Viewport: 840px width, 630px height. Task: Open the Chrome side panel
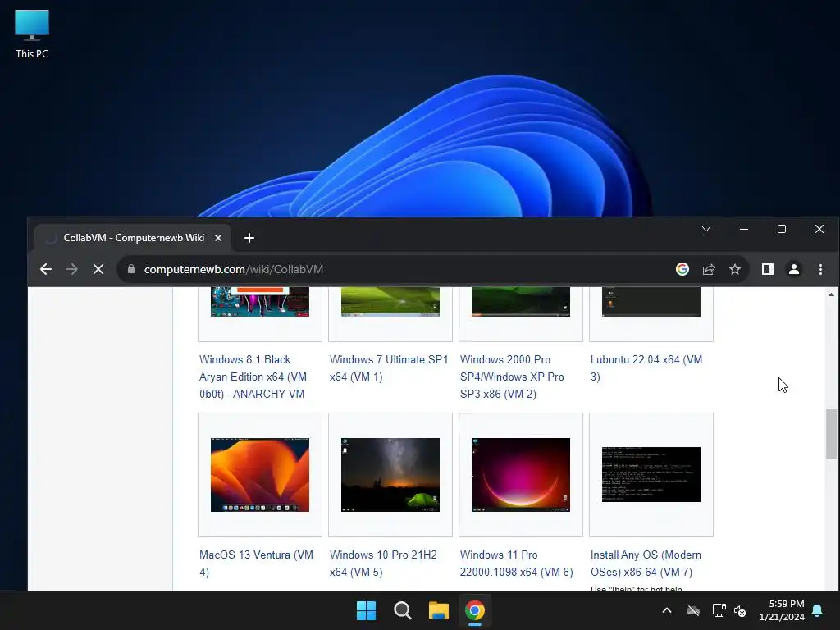click(x=768, y=269)
